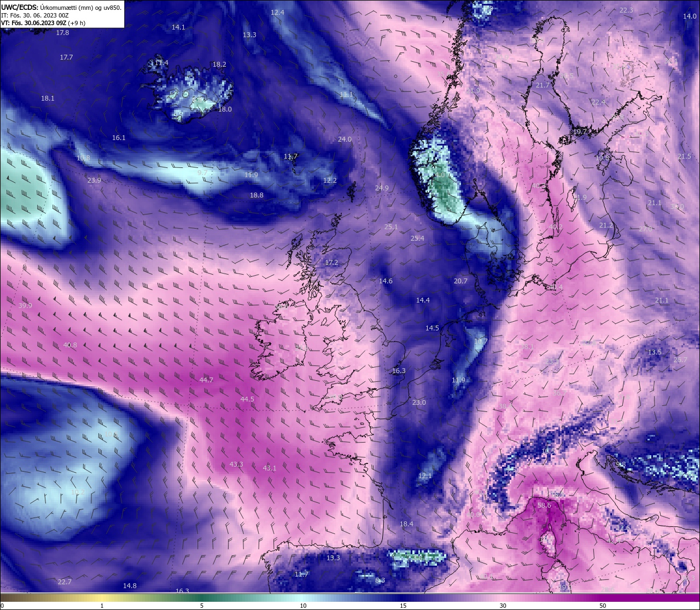Click the 18.0 value east of Iceland

(225, 109)
